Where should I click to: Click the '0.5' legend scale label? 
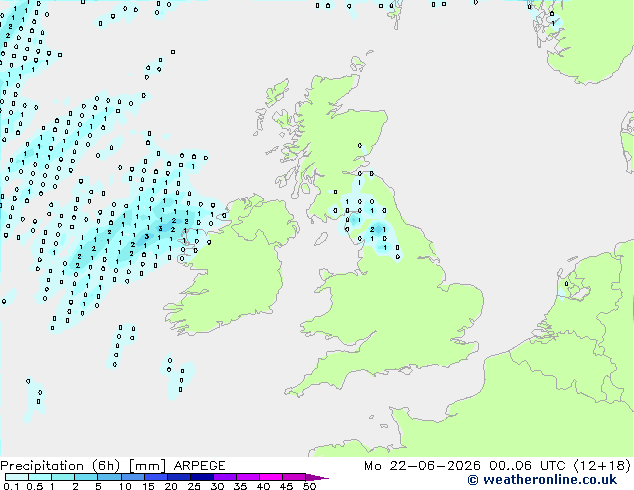tap(35, 486)
